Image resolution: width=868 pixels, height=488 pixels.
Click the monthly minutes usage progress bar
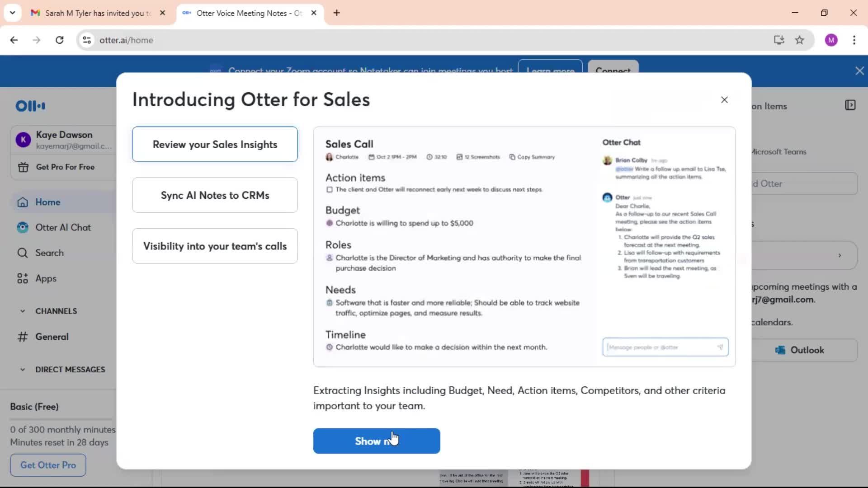tap(61, 419)
